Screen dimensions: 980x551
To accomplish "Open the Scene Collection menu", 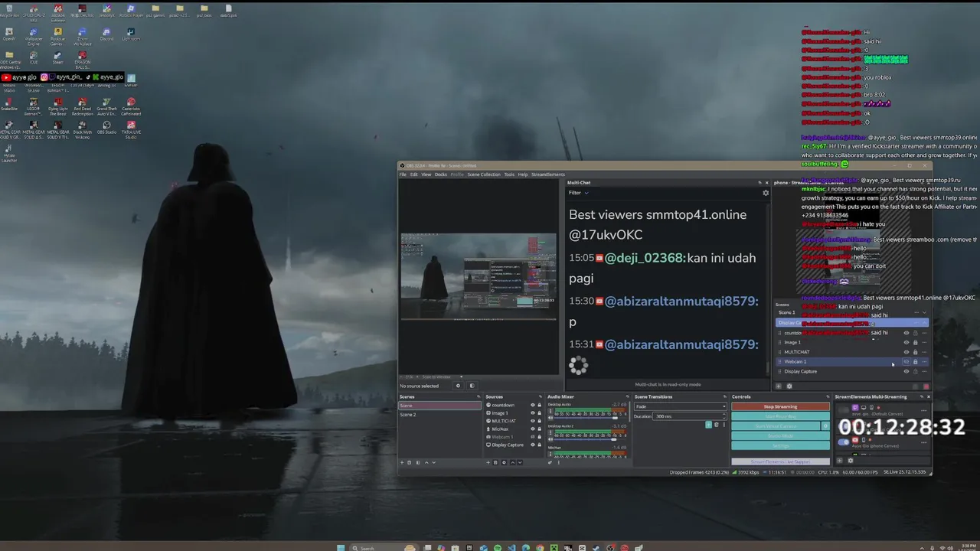I will (484, 174).
